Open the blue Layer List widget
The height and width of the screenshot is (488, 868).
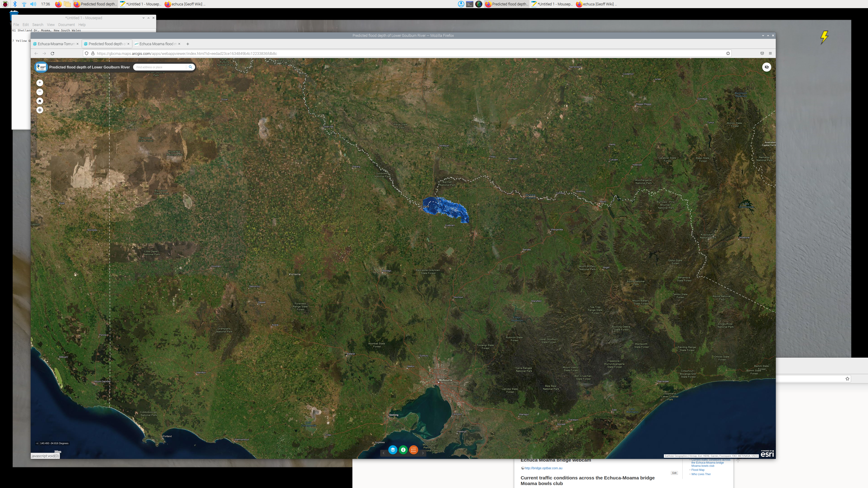tap(393, 450)
